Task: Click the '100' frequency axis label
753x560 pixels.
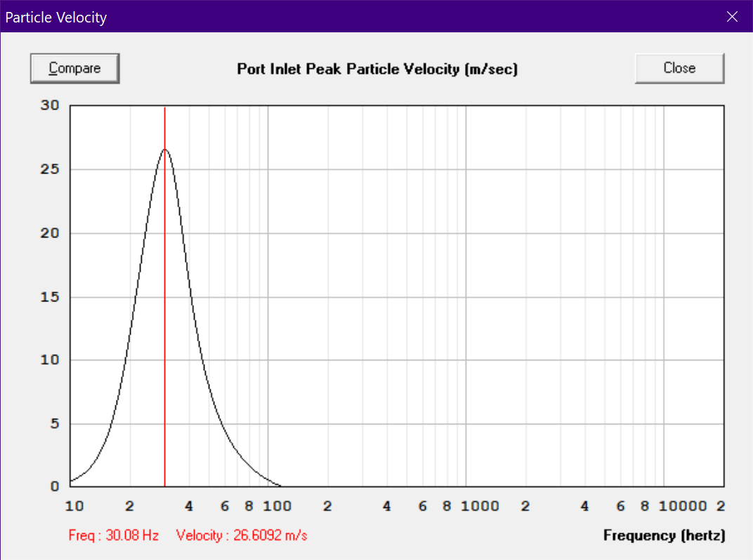Action: (277, 506)
